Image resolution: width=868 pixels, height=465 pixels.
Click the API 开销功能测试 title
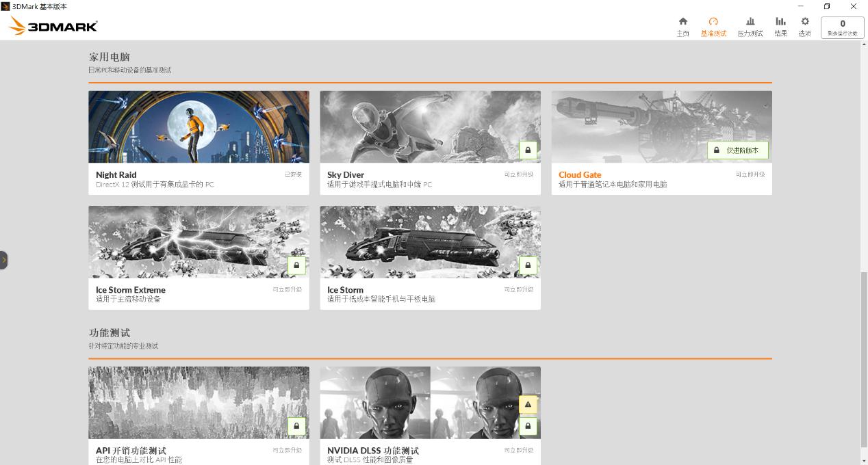[x=131, y=451]
